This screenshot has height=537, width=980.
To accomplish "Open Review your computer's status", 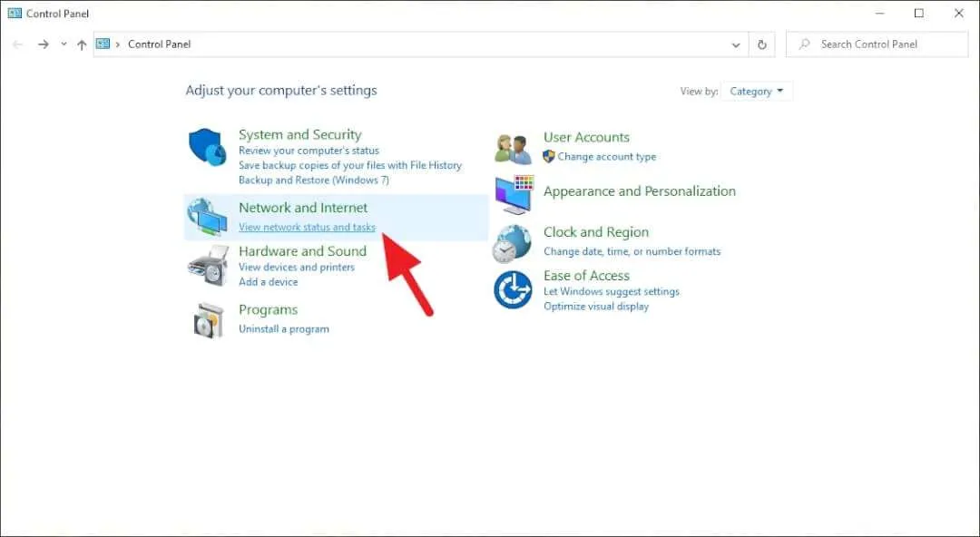I will pos(309,151).
